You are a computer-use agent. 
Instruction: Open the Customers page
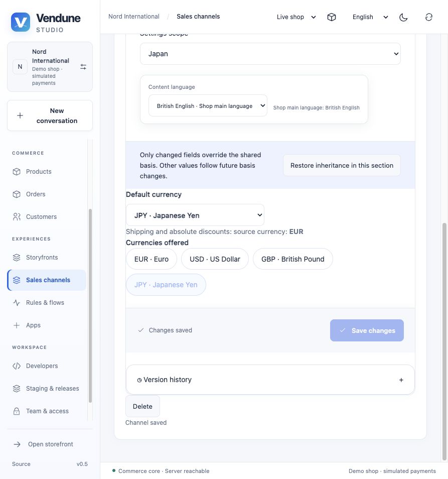pos(47,217)
